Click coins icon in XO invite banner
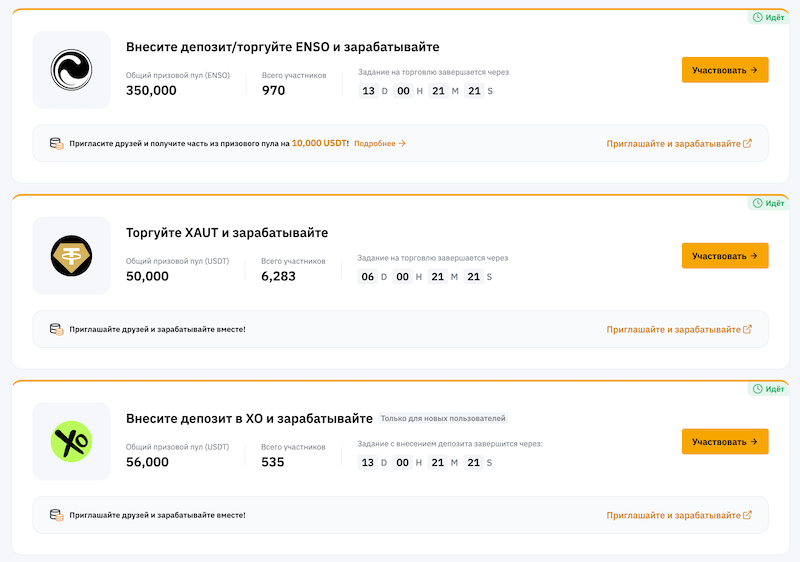The image size is (800, 562). 57,515
